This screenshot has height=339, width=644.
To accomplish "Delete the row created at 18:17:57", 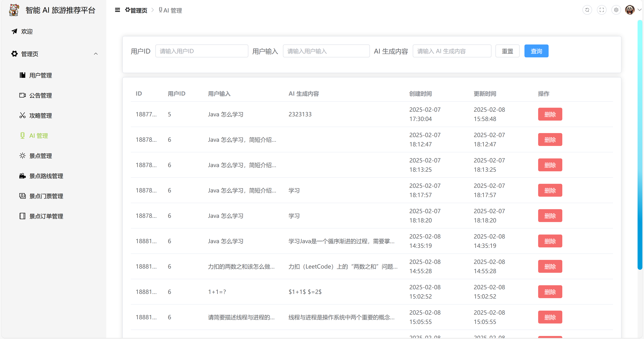I will [550, 190].
